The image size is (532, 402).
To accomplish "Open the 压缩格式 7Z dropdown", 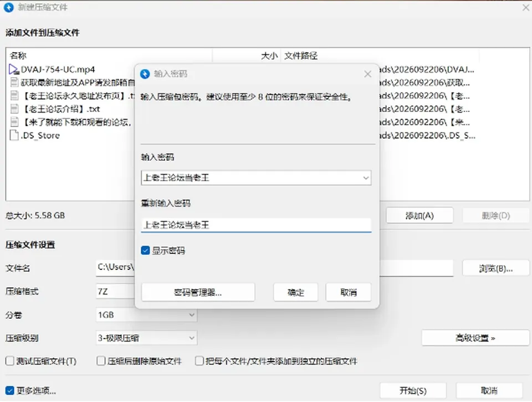I will point(115,292).
